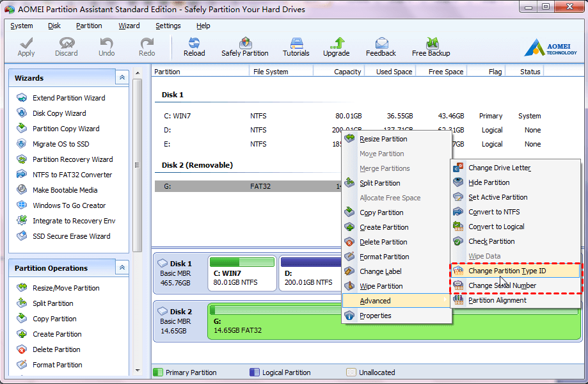Click the Reload toolbar icon
The height and width of the screenshot is (384, 588).
[x=194, y=44]
